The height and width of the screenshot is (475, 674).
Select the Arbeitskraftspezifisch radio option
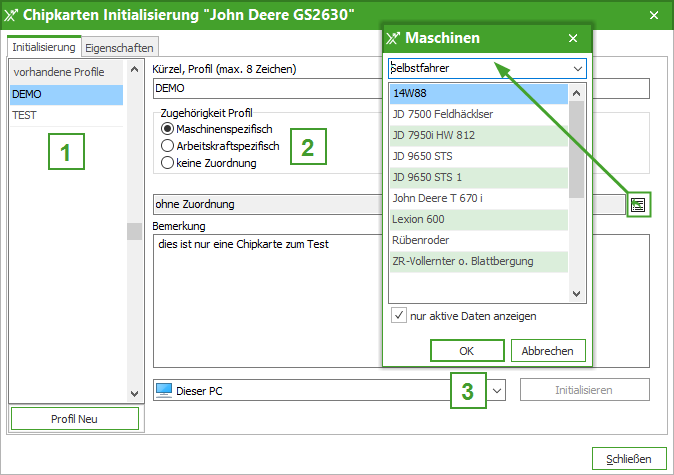(168, 146)
